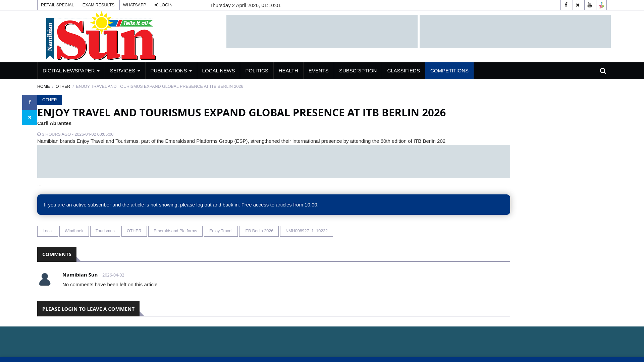Select the Enjoy Travel tag

point(221,231)
